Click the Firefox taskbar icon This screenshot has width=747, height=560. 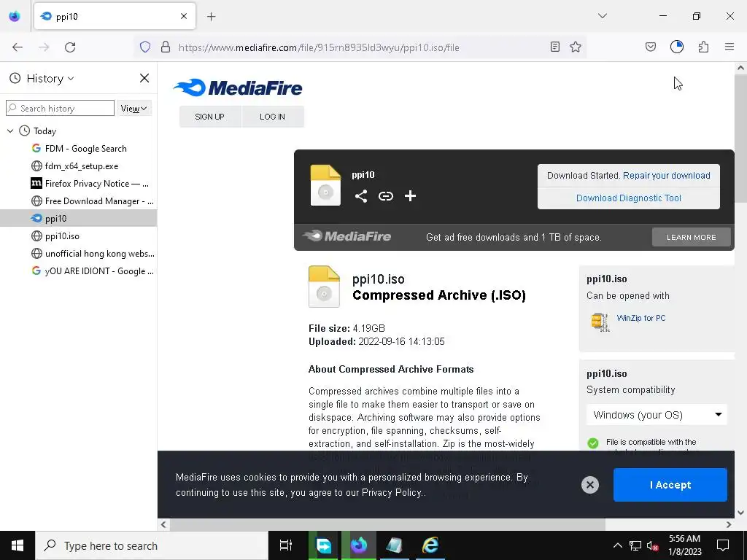click(359, 545)
